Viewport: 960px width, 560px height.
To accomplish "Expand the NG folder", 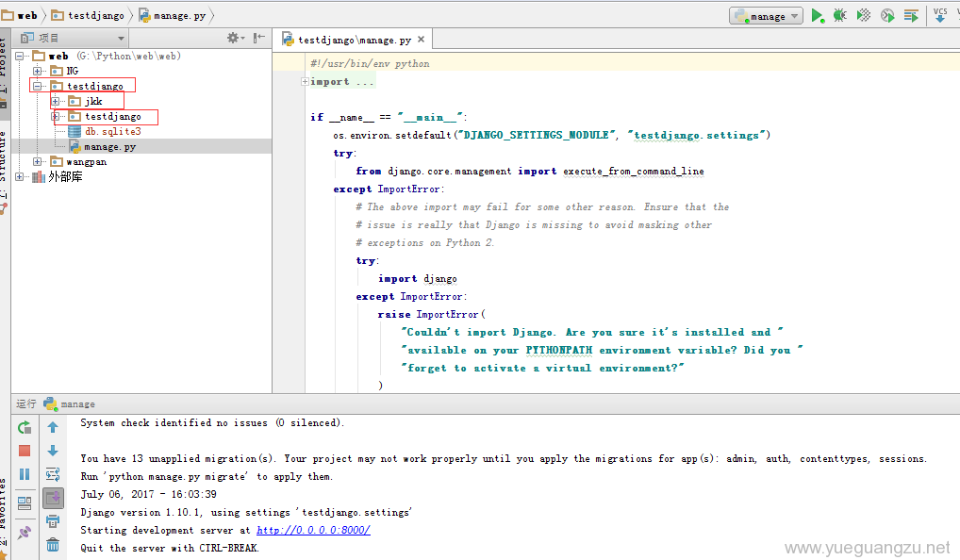I will click(x=38, y=71).
